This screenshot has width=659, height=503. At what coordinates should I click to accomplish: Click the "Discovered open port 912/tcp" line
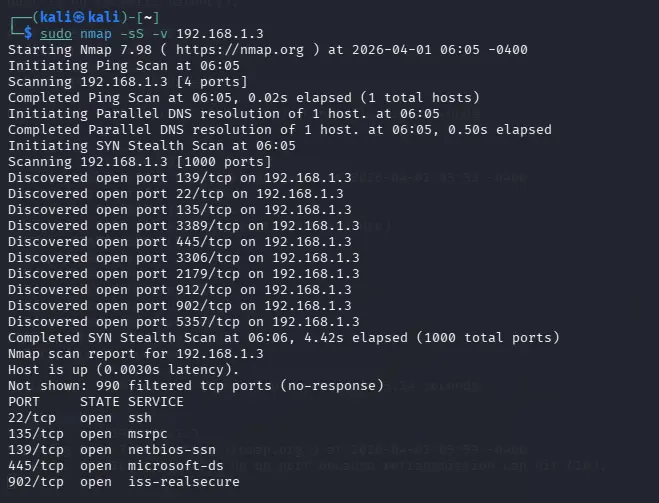[179, 289]
